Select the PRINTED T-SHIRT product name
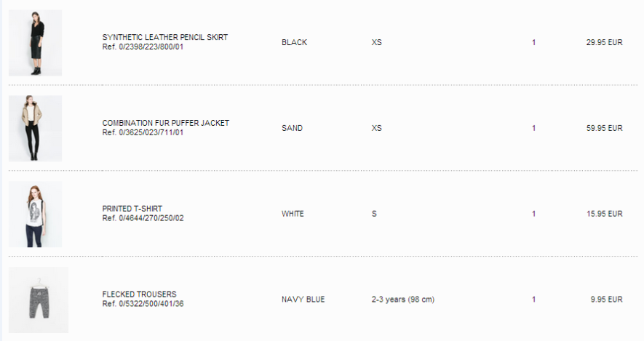 (132, 209)
